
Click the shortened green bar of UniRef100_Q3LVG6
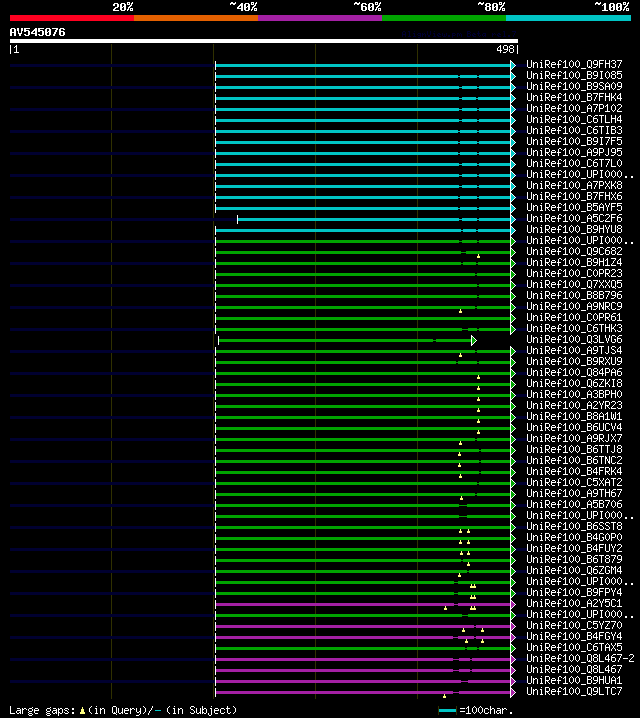345,340
